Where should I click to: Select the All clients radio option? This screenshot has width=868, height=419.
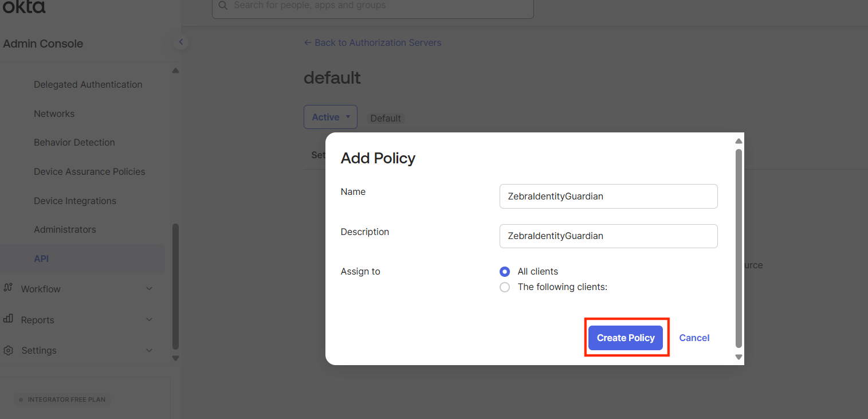tap(505, 272)
